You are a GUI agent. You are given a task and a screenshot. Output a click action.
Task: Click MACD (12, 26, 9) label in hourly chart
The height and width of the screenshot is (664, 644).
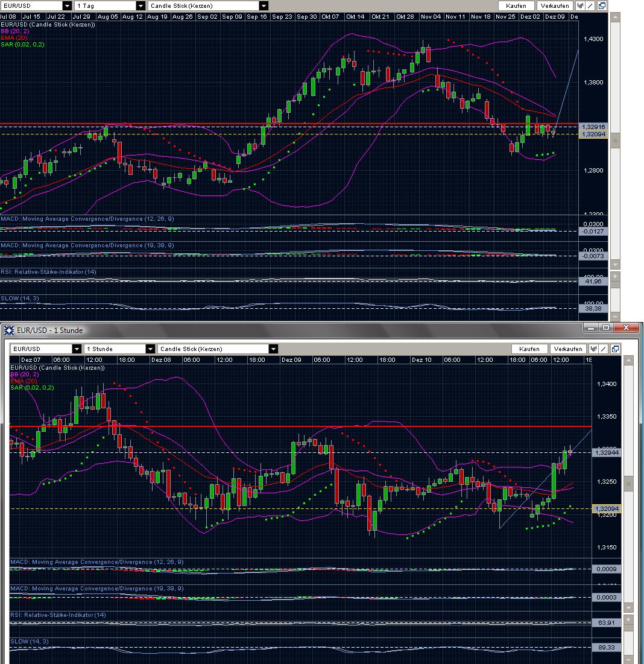(x=97, y=562)
